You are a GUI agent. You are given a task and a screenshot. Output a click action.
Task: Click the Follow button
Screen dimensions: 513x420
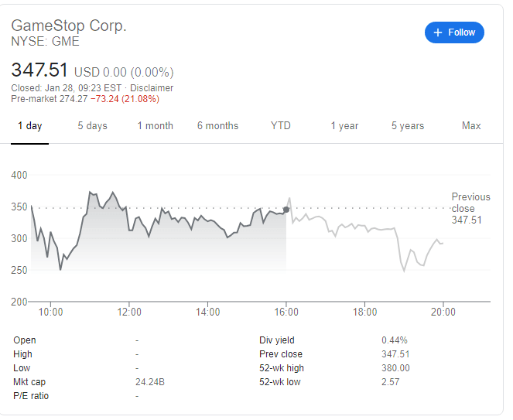coord(454,32)
